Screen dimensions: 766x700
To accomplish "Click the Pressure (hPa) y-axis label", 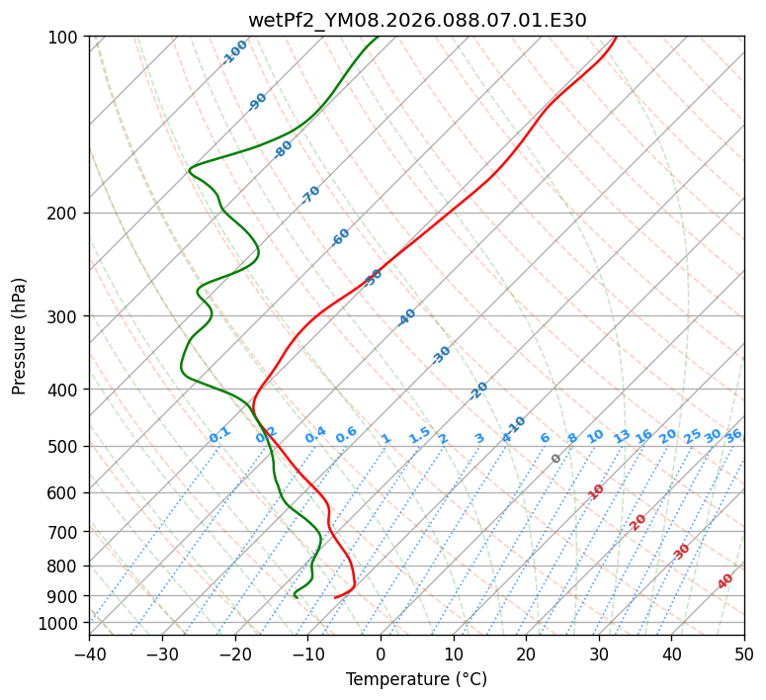I will 19,336.
